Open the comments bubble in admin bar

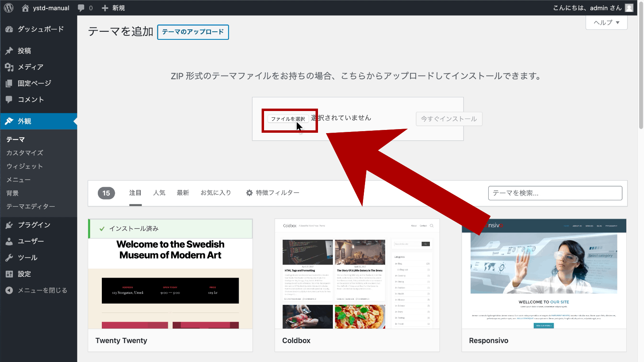pos(85,8)
